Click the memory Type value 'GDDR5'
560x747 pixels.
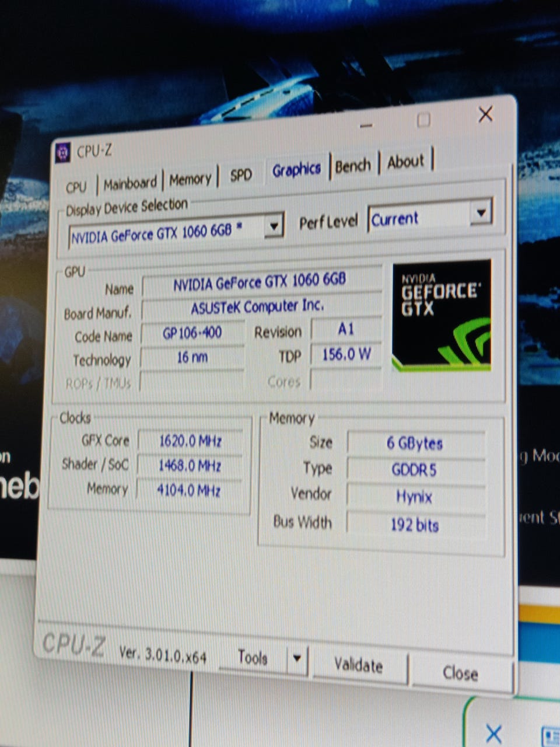415,470
